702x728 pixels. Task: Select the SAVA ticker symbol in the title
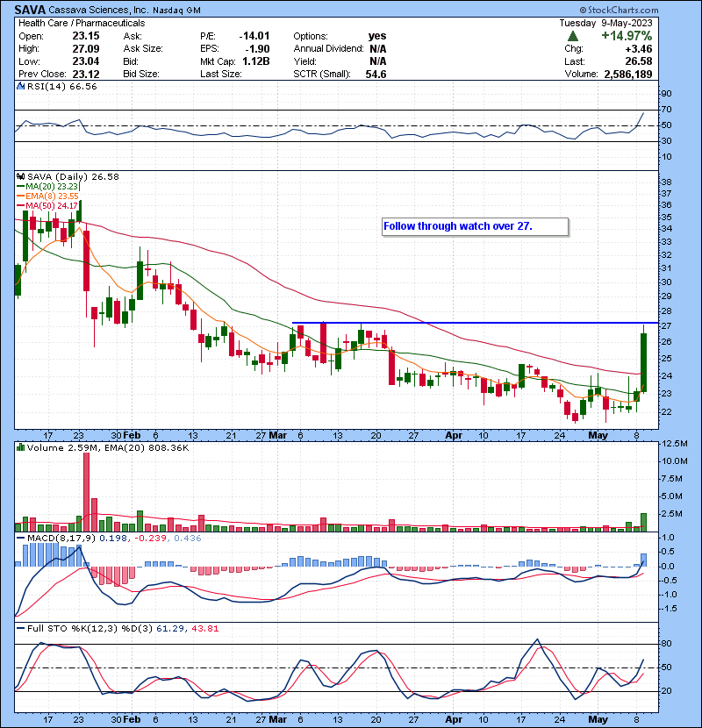[30, 10]
